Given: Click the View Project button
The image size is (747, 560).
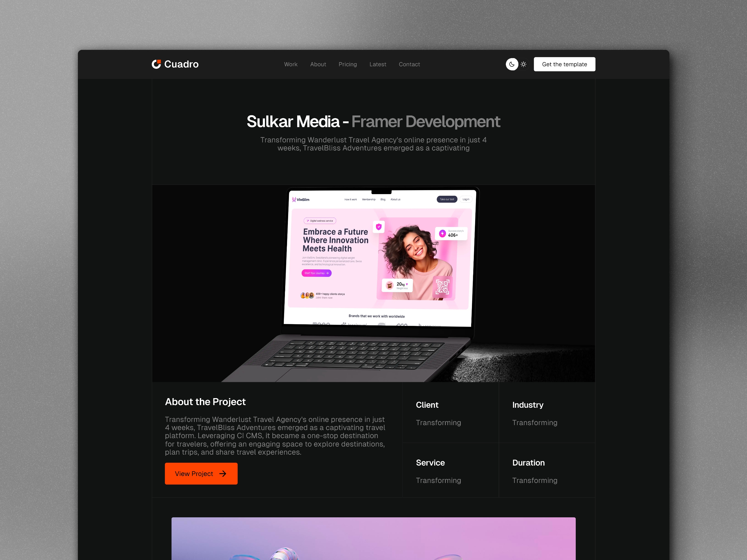Looking at the screenshot, I should (x=201, y=474).
